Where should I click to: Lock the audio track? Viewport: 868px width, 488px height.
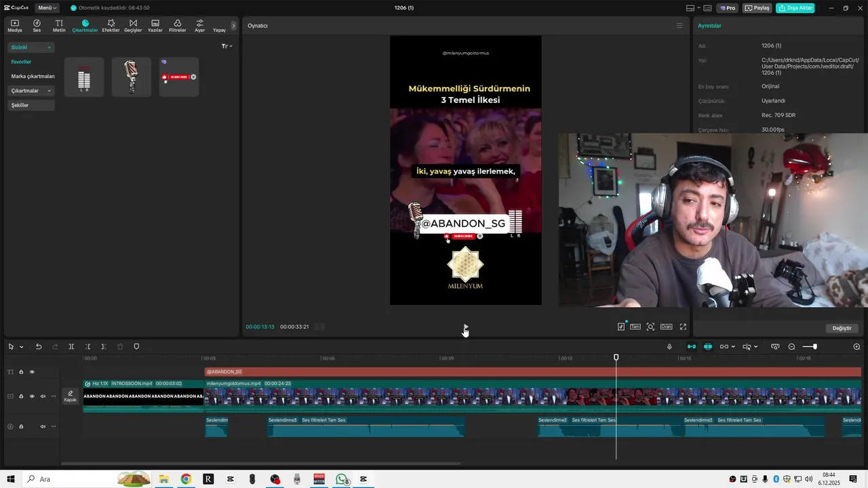[x=21, y=426]
